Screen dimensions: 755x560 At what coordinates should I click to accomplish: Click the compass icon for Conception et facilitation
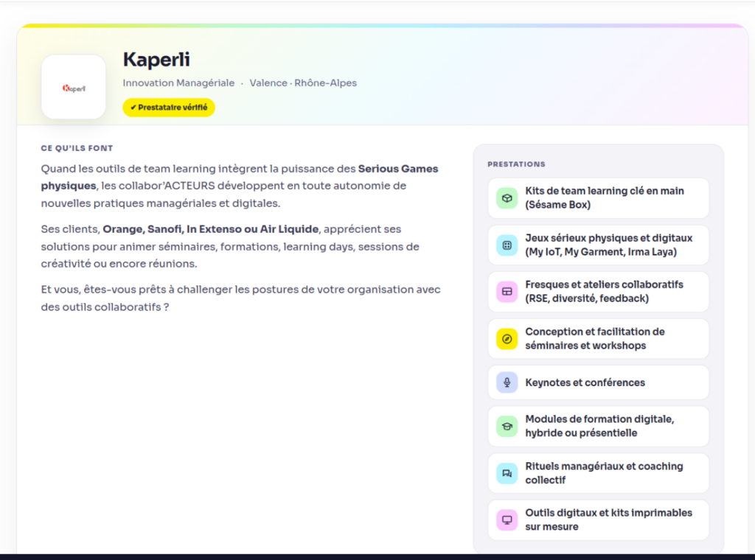(507, 339)
